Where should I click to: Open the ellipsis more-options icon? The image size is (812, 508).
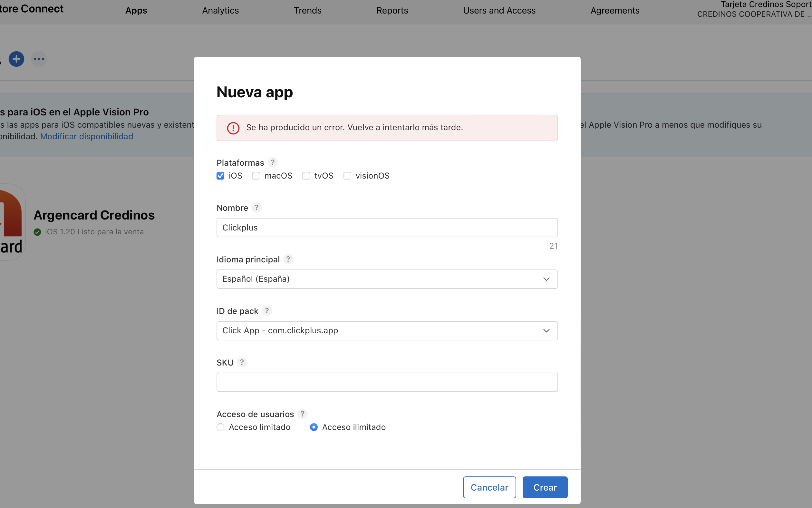tap(39, 59)
